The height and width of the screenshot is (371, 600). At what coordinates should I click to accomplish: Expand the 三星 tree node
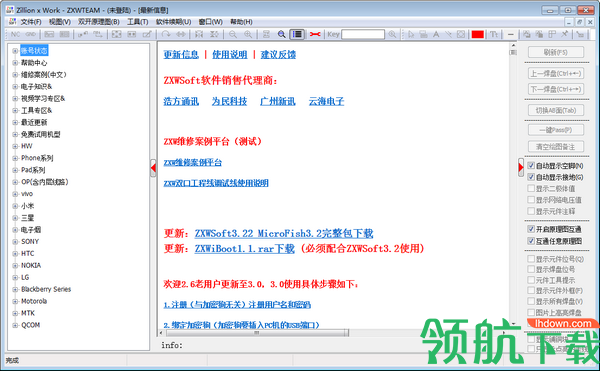[15, 218]
